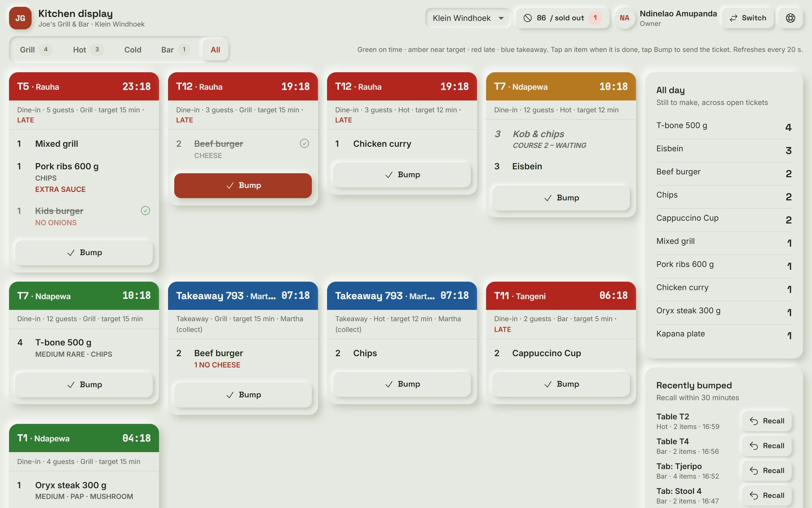Image resolution: width=812 pixels, height=508 pixels.
Task: Click the Switch user button
Action: tap(748, 18)
